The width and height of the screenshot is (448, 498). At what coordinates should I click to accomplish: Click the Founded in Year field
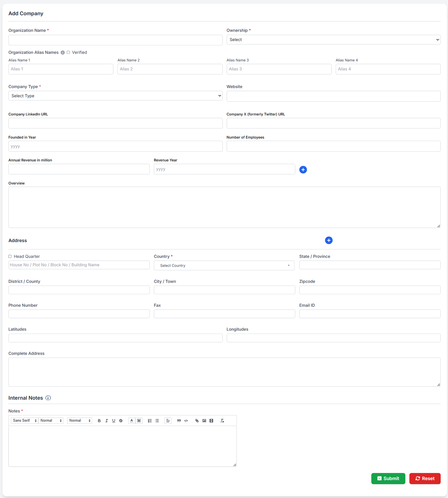pos(115,146)
